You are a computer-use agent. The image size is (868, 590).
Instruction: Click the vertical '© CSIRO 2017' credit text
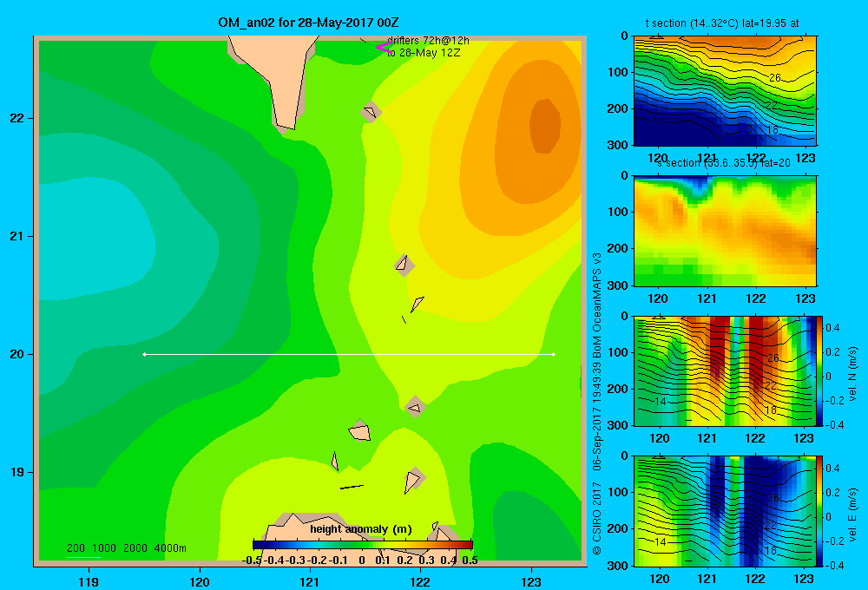597,518
